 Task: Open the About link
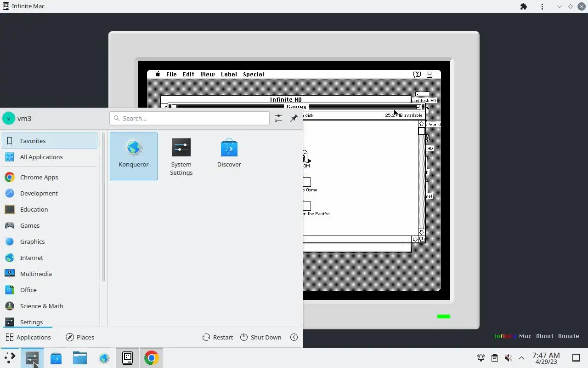pyautogui.click(x=545, y=336)
